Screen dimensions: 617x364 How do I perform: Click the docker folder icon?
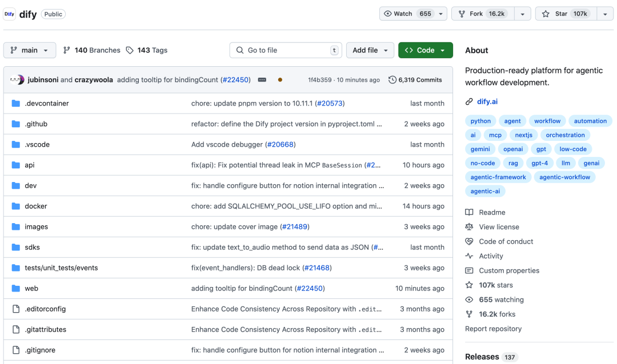16,206
